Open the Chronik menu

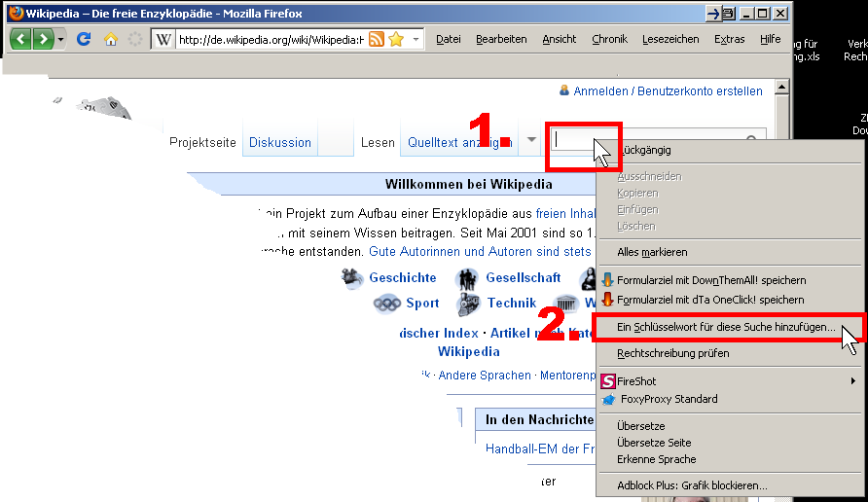[609, 39]
